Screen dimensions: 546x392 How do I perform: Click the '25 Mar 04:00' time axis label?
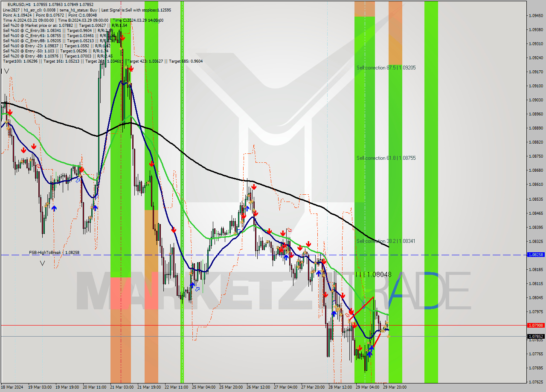203,387
